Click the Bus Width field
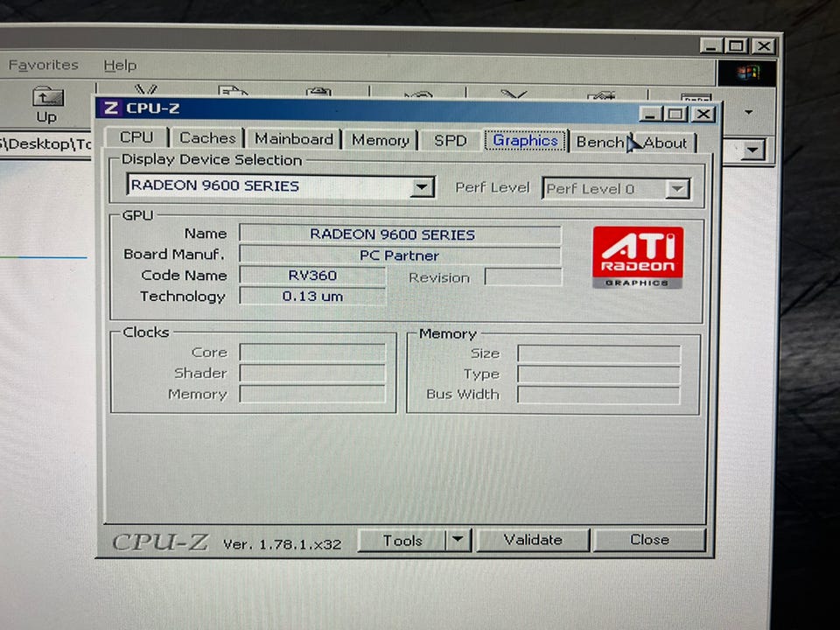 click(x=598, y=395)
